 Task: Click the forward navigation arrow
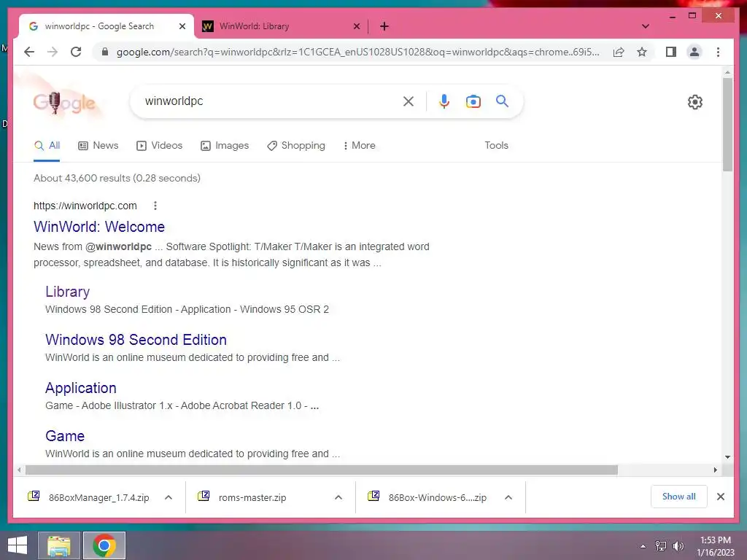(x=53, y=52)
